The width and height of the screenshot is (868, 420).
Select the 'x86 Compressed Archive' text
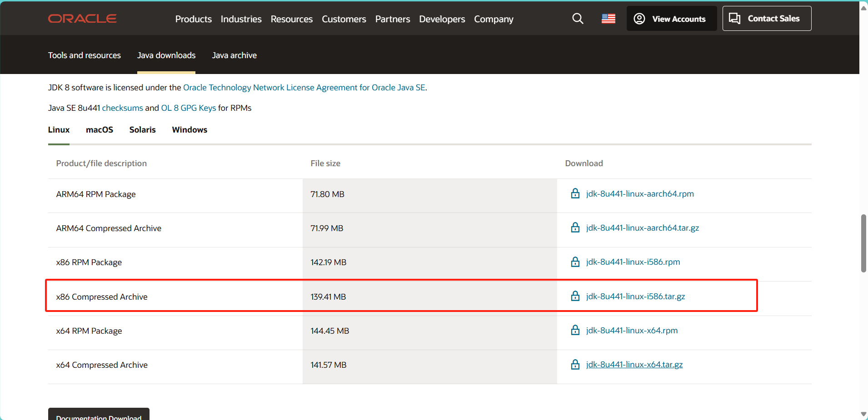102,297
